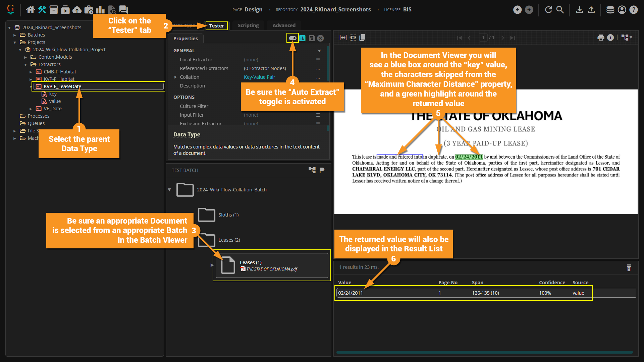The image size is (644, 362).
Task: Open the Help question mark icon
Action: coord(633,10)
